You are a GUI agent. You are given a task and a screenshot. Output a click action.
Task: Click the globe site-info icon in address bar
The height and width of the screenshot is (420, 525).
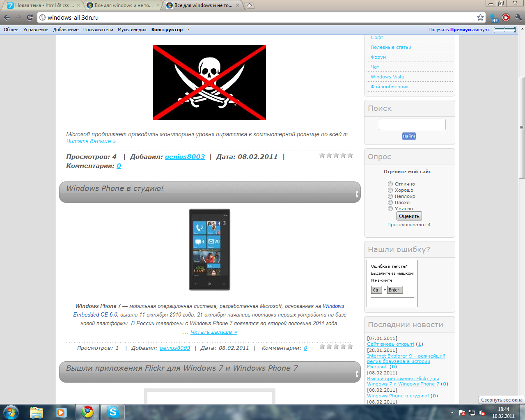[42, 18]
